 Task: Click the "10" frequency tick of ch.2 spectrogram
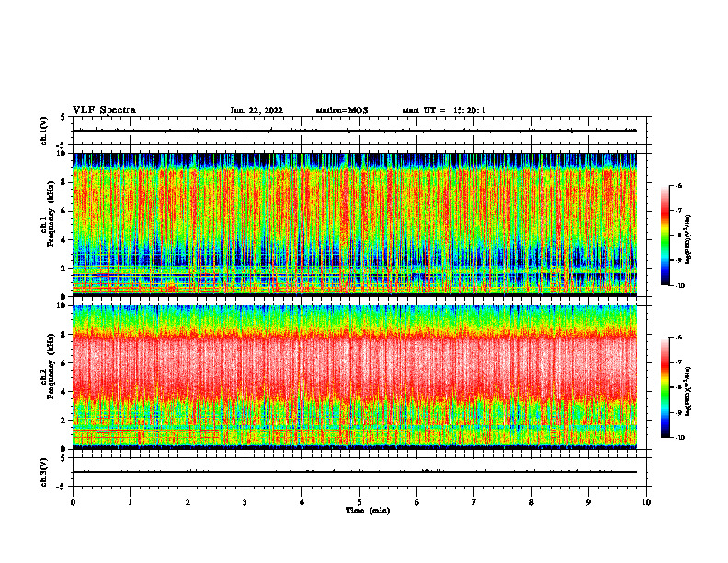pyautogui.click(x=61, y=305)
